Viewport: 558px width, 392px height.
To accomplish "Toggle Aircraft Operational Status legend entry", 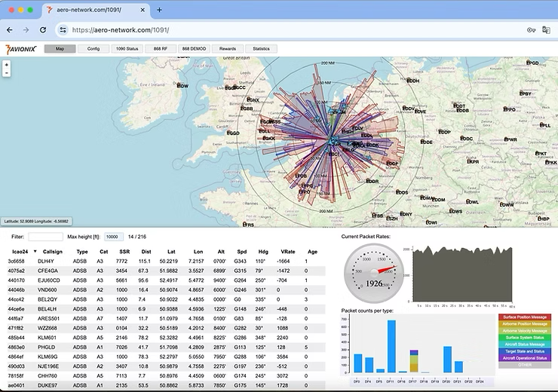I will tap(524, 358).
